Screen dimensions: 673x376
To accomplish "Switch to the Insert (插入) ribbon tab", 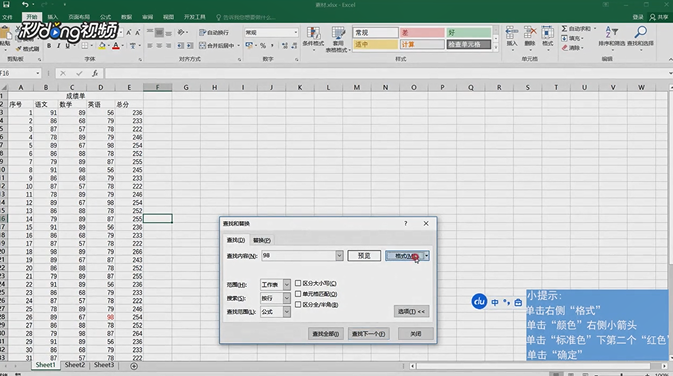I will 53,17.
